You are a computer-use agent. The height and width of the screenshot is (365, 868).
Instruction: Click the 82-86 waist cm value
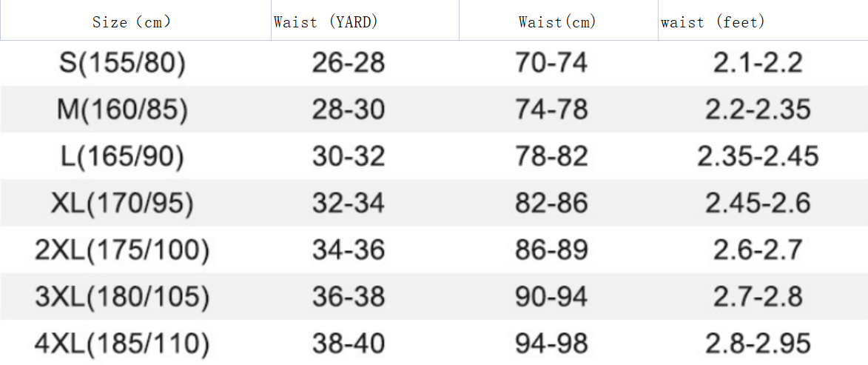pyautogui.click(x=551, y=203)
